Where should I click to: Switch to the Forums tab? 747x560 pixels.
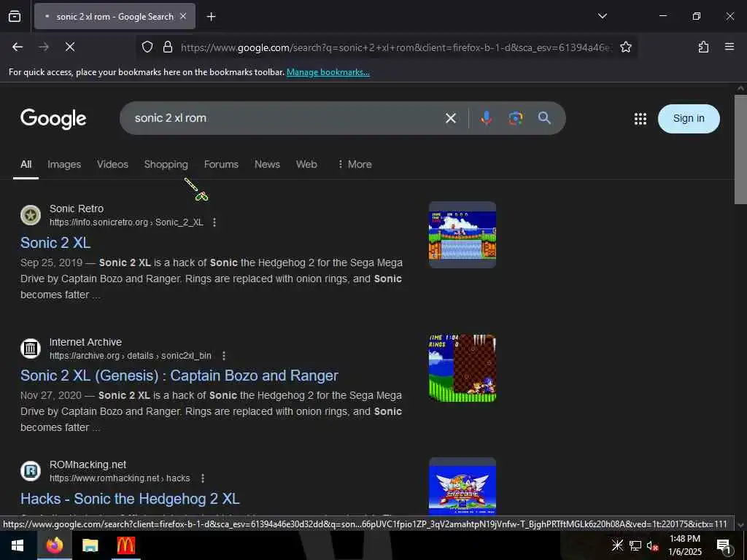221,164
